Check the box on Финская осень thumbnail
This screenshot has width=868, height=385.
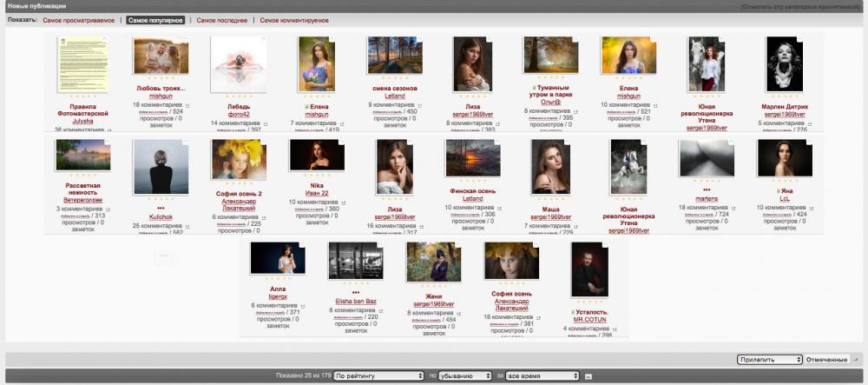click(x=497, y=143)
